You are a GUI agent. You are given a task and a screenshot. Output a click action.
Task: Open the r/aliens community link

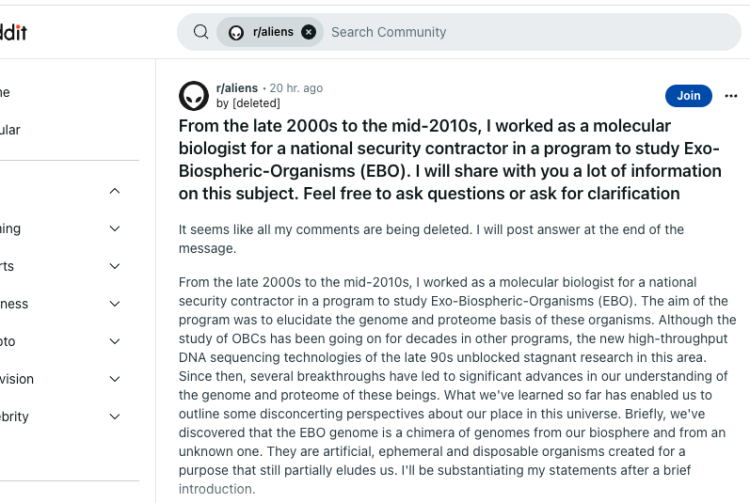point(237,88)
